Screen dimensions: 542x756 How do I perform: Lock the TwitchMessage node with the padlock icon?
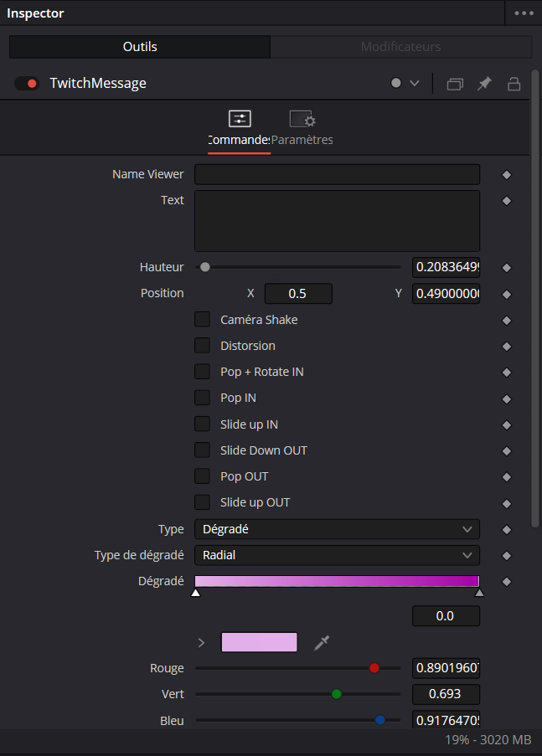[x=514, y=84]
